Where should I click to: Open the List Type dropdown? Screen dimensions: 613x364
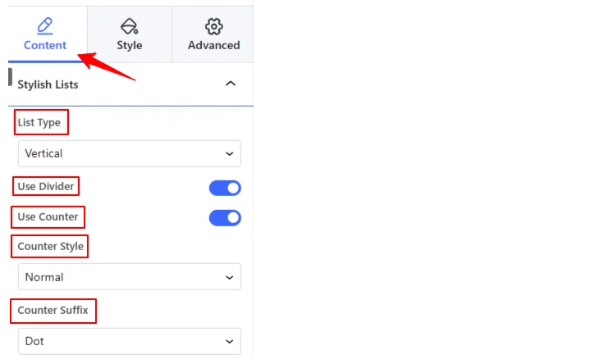pos(129,153)
